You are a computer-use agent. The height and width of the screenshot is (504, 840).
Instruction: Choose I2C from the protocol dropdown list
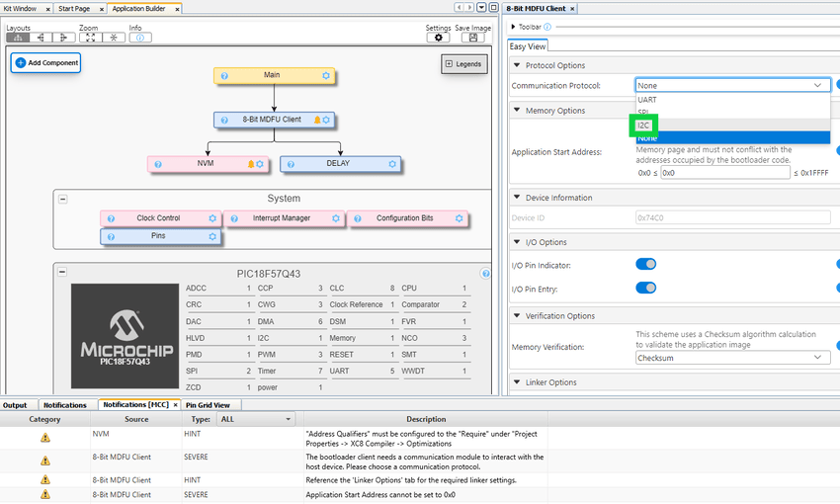644,126
